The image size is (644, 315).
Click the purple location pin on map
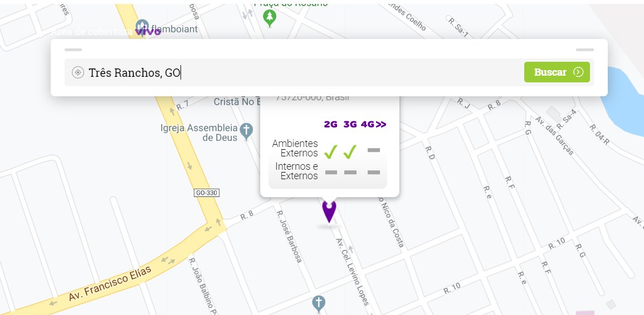pos(329,211)
